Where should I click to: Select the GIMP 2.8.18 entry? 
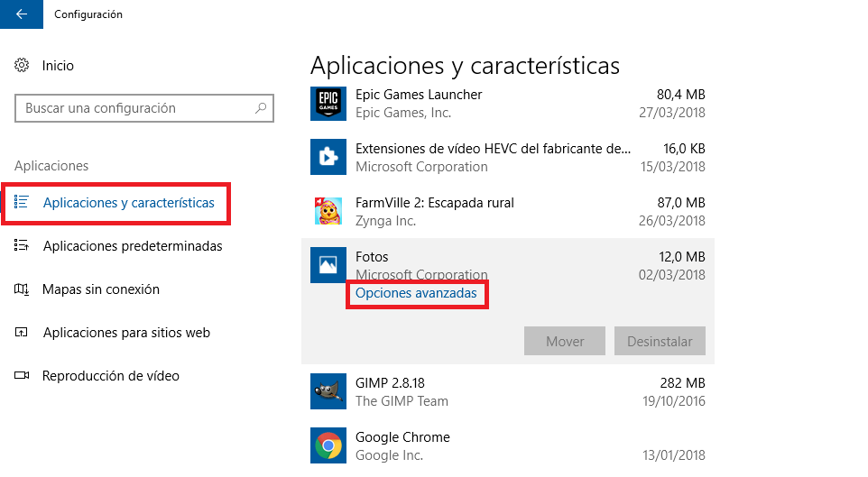click(x=390, y=383)
